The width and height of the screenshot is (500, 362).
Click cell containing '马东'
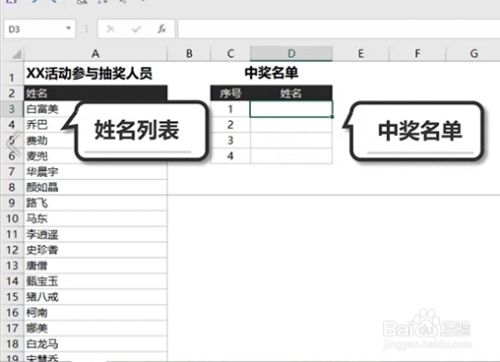(96, 219)
